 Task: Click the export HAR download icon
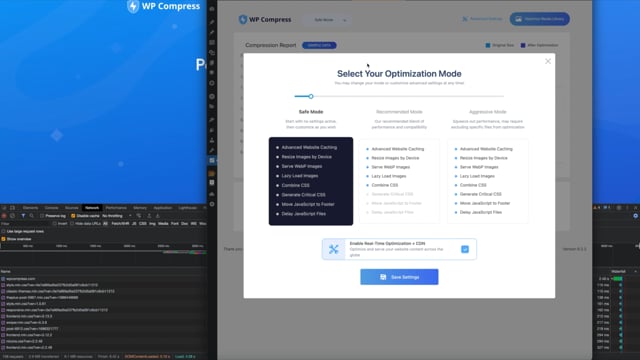[x=158, y=216]
